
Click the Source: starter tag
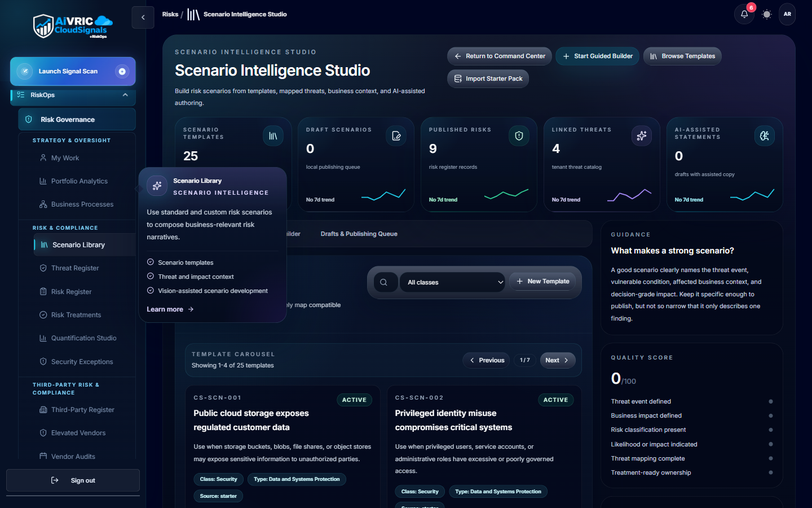pos(218,496)
